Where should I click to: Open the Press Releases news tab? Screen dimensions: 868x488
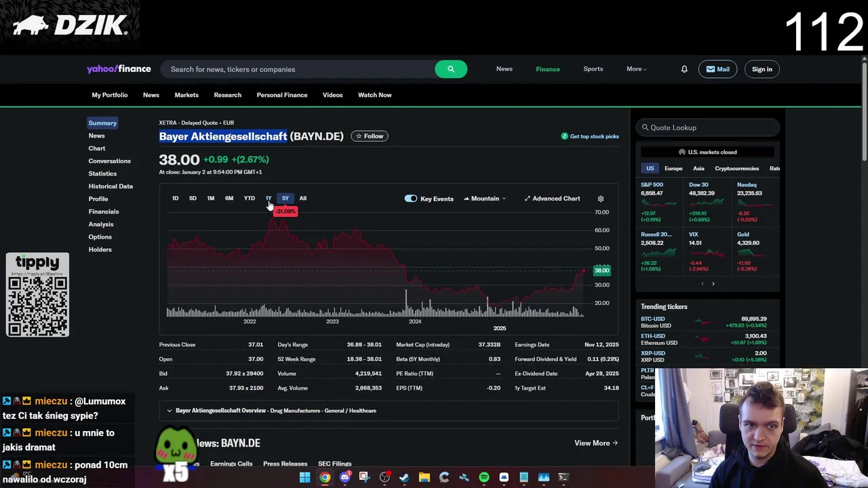(x=285, y=464)
